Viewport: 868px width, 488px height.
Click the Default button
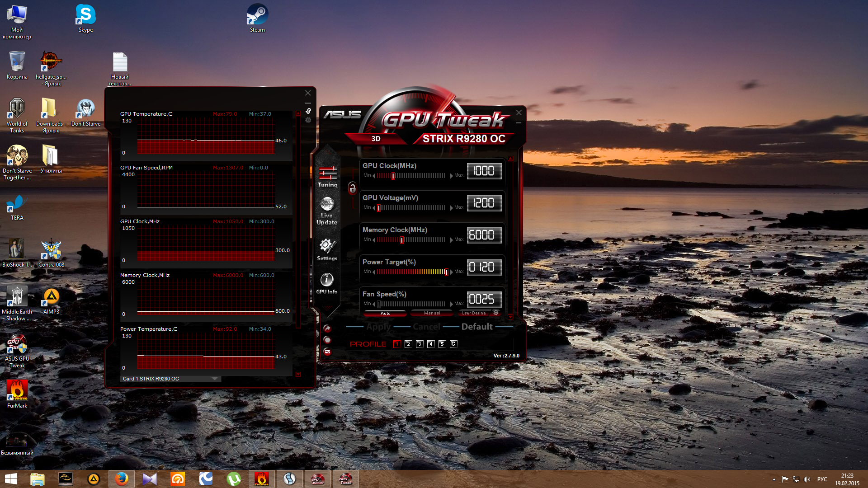pyautogui.click(x=476, y=327)
